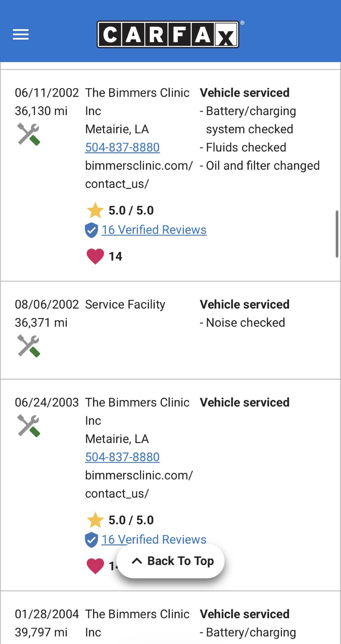Open 16 Verified Reviews in the 06/11/2002 record
The height and width of the screenshot is (644, 341).
154,230
